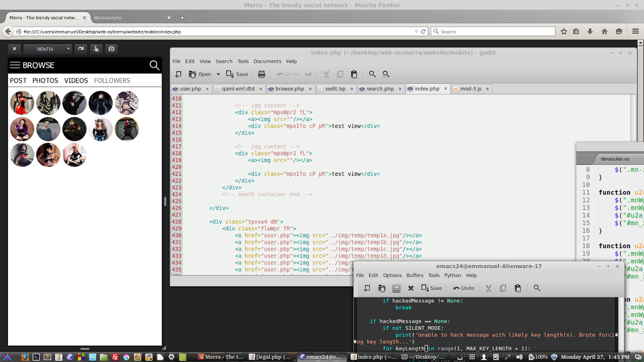Save the file in gedit toolbar
The image size is (644, 362).
(x=237, y=74)
